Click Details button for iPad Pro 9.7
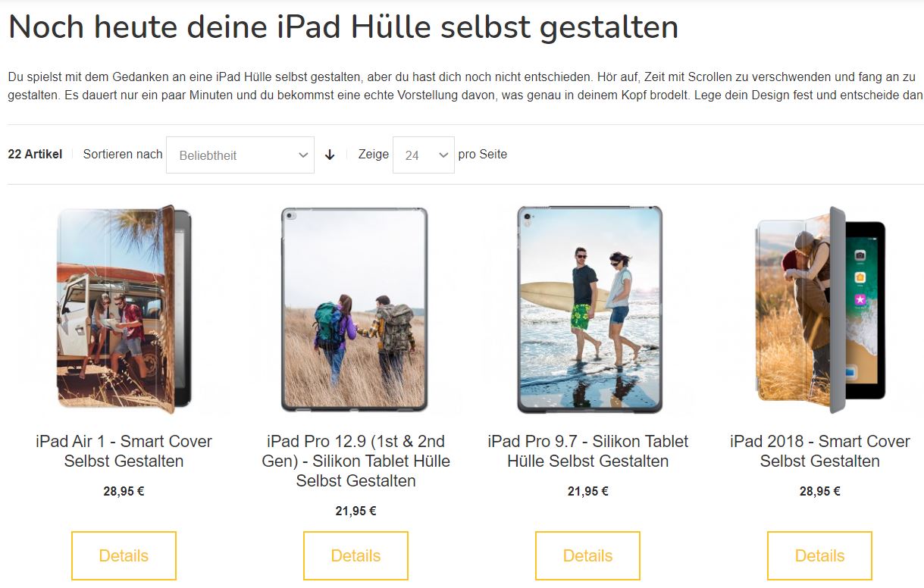924x588 pixels. pyautogui.click(x=588, y=555)
